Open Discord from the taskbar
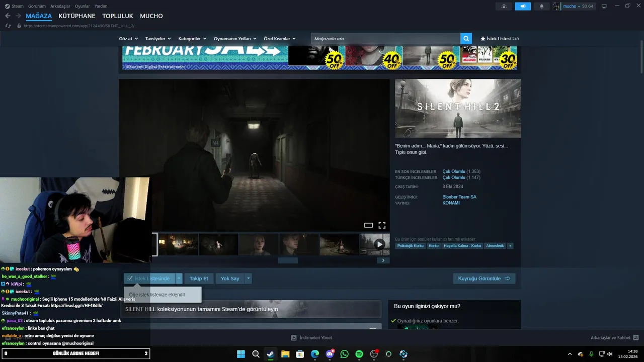 click(330, 354)
